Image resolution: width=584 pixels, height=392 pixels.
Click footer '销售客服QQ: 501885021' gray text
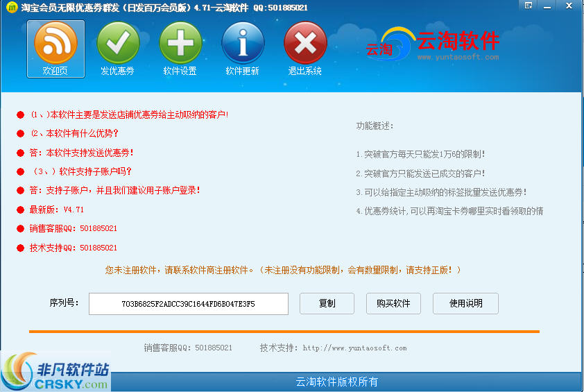coord(188,348)
